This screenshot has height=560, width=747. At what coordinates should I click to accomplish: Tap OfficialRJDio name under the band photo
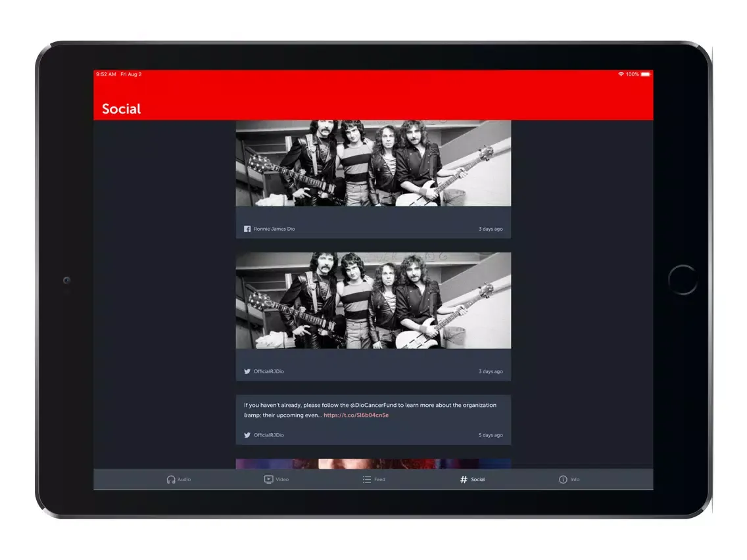269,371
